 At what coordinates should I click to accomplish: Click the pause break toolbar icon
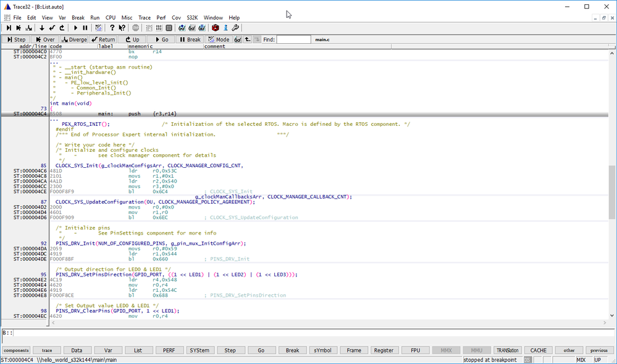pyautogui.click(x=85, y=28)
